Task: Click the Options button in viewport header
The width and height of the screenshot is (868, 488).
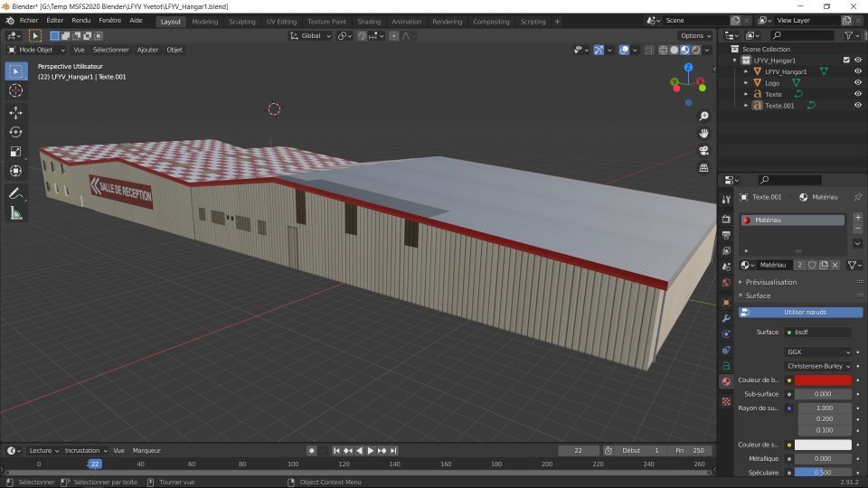Action: [x=696, y=35]
